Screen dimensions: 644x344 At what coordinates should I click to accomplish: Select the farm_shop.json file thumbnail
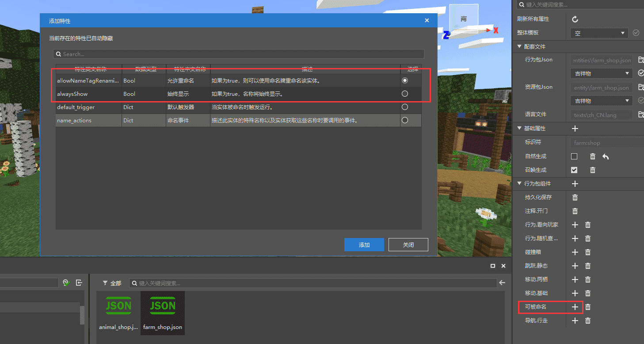coord(163,313)
